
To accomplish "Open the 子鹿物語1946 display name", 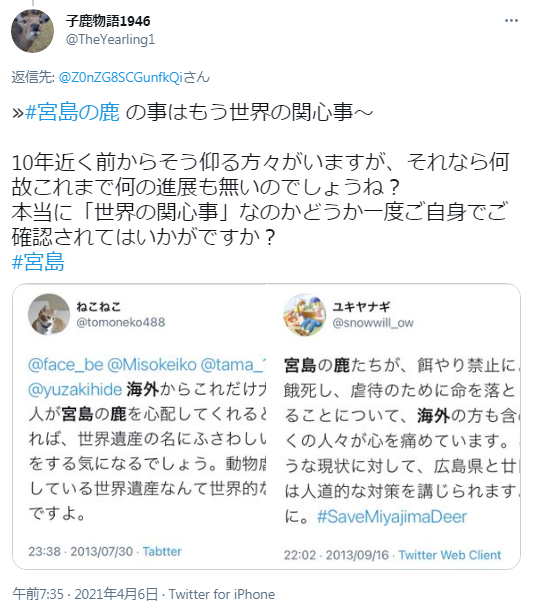I will click(x=108, y=21).
